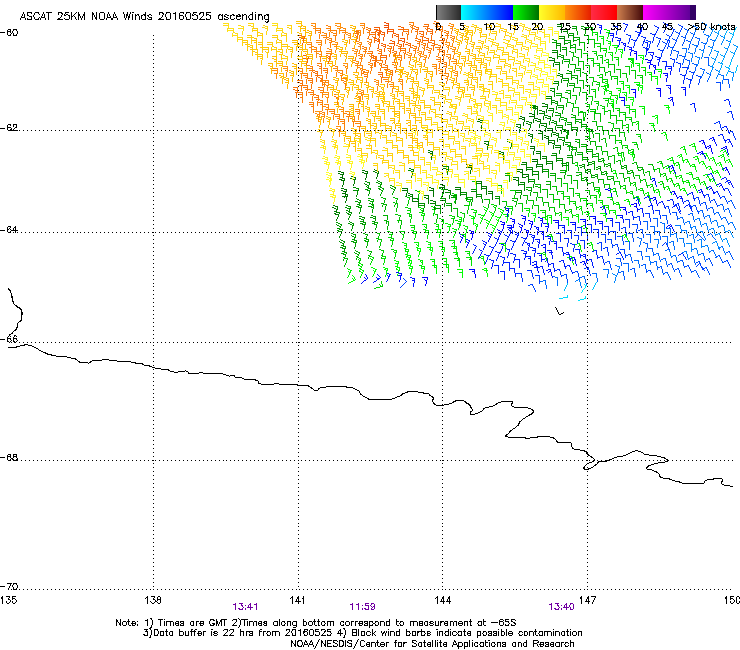Select the cyan-to-blue 5-15 knots legend band

point(487,12)
